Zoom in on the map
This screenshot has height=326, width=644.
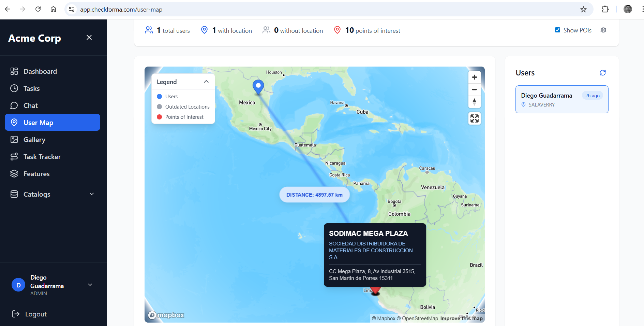[x=474, y=77]
